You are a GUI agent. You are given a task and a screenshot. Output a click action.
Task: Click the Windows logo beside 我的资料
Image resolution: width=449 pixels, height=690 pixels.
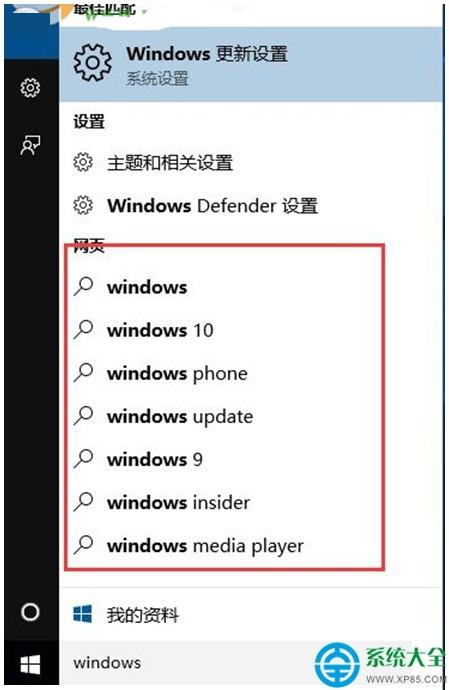[x=83, y=614]
